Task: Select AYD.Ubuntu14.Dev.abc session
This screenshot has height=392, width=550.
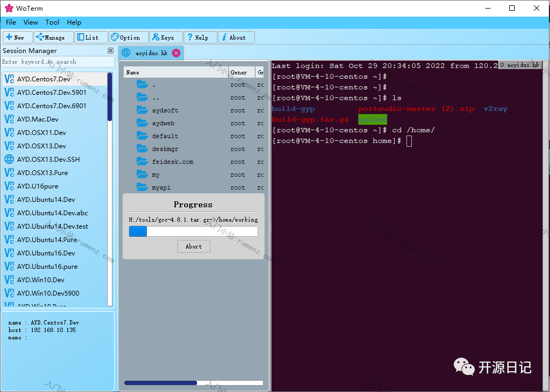Action: coord(55,213)
